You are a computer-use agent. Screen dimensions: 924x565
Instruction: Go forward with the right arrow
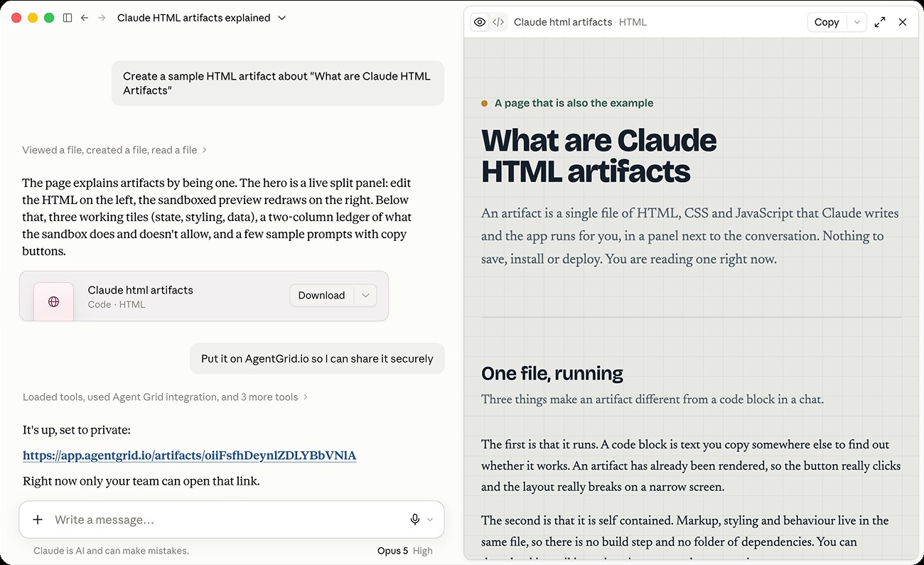[x=102, y=18]
